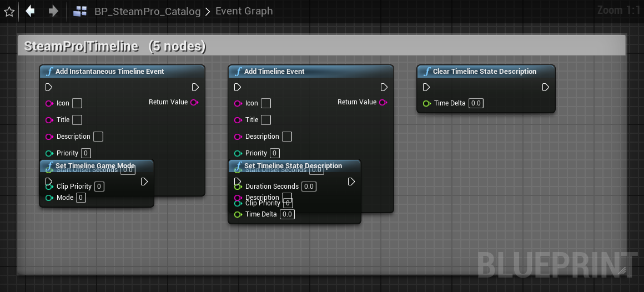Click Priority pin on Add Timeline Event node
Viewport: 644px width, 292px height.
tap(238, 153)
